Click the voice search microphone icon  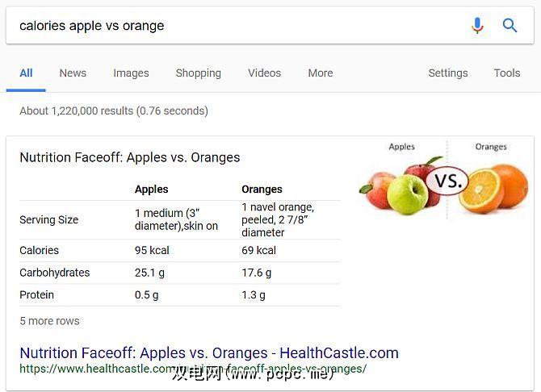coord(477,26)
